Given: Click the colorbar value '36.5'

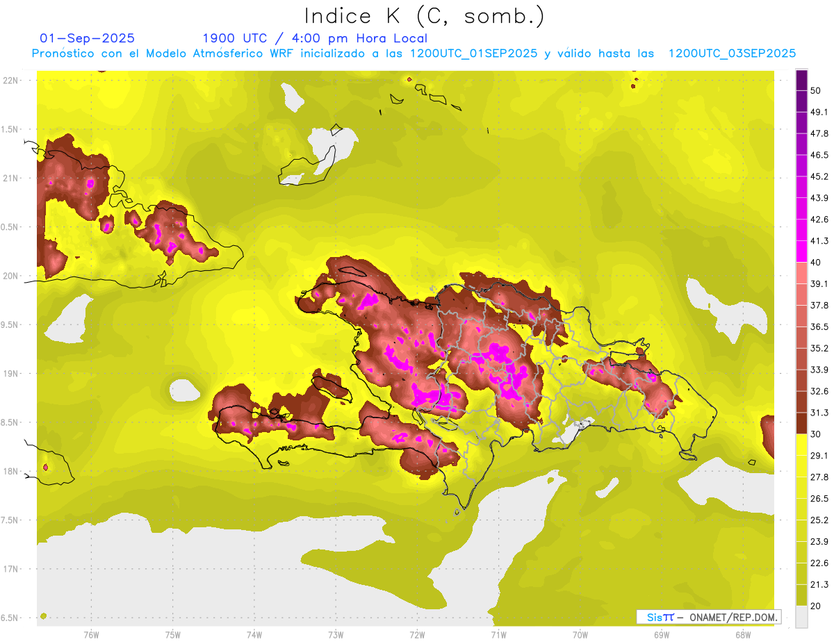Looking at the screenshot, I should point(819,327).
